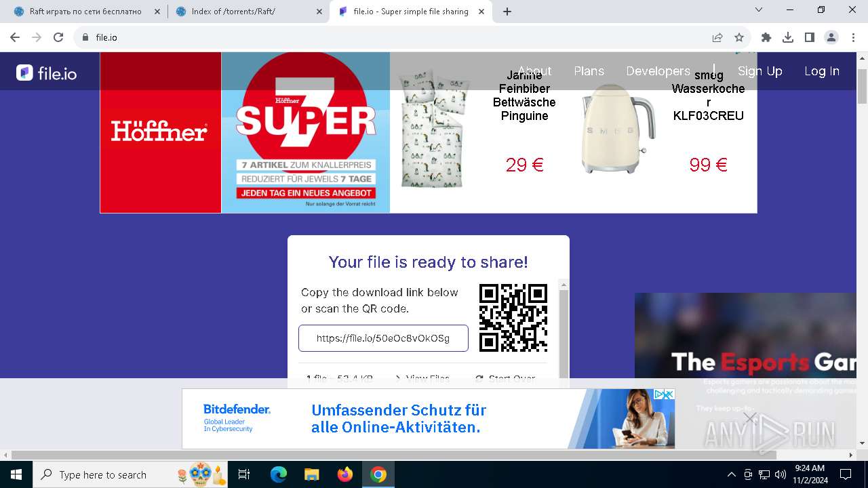Viewport: 868px width, 488px height.
Task: Close the Bitdefender ad with X icon
Action: point(669,394)
